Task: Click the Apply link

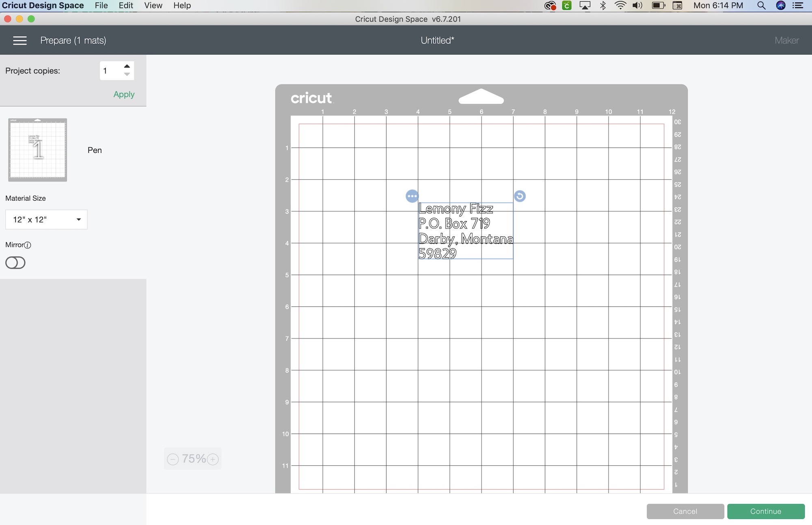Action: [x=124, y=94]
